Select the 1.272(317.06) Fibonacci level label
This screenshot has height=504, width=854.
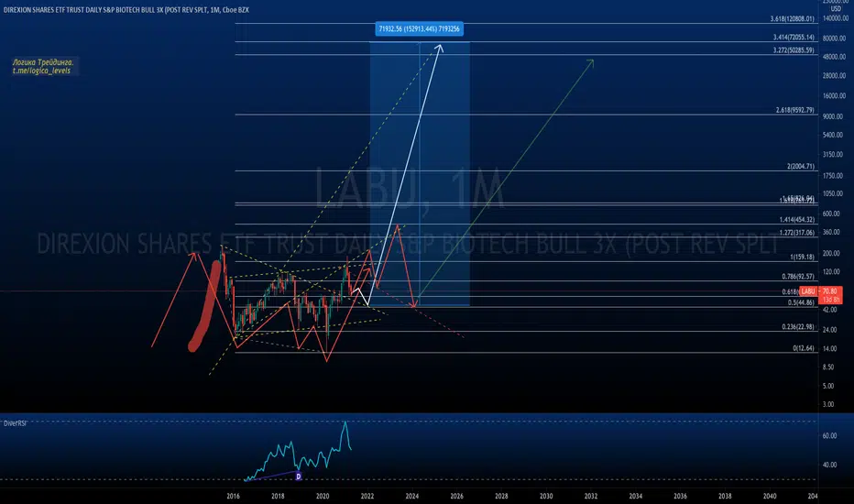tap(797, 233)
